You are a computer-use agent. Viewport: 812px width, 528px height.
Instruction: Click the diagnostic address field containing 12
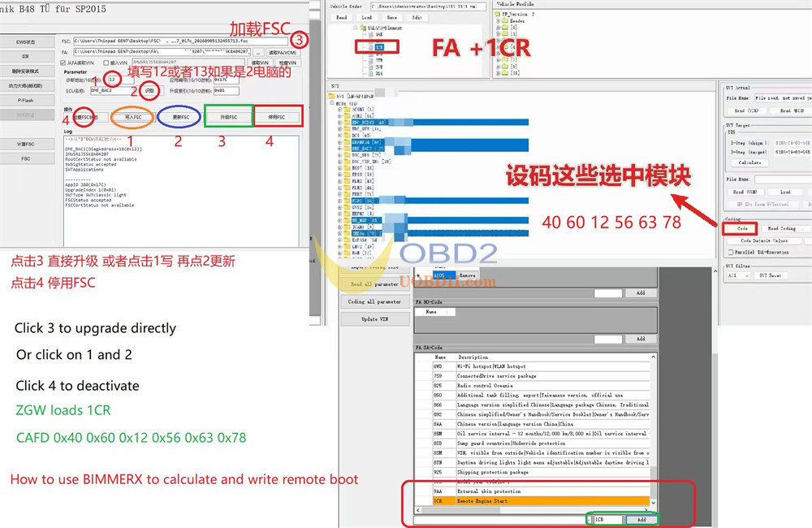[x=120, y=80]
